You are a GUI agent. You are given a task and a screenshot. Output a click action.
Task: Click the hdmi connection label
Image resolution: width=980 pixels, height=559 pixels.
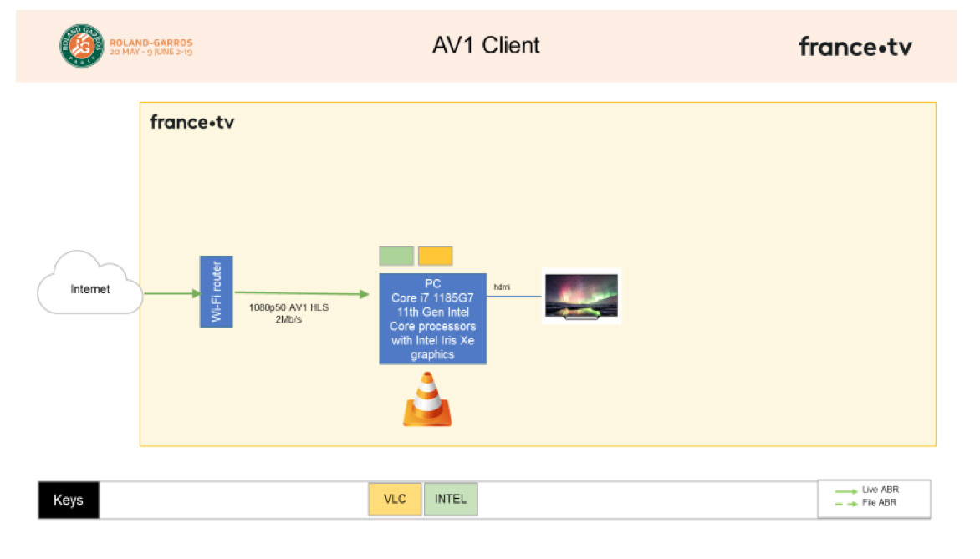click(x=502, y=287)
